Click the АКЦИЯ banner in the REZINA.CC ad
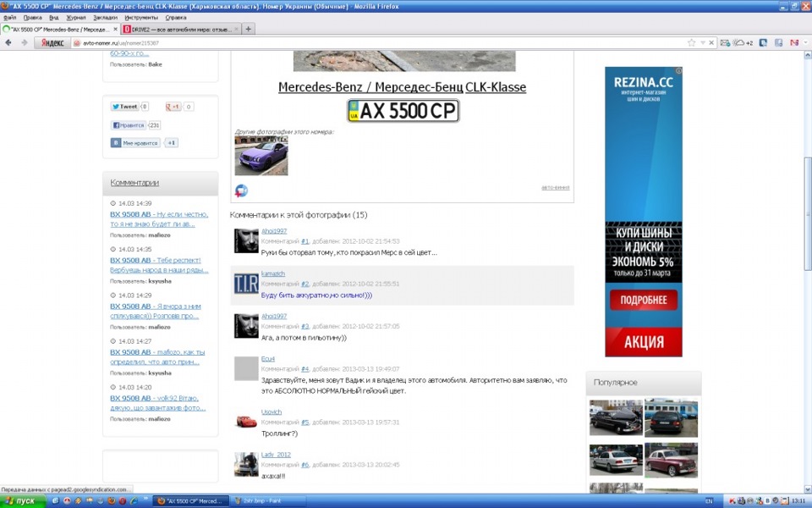This screenshot has height=508, width=812. tap(644, 342)
